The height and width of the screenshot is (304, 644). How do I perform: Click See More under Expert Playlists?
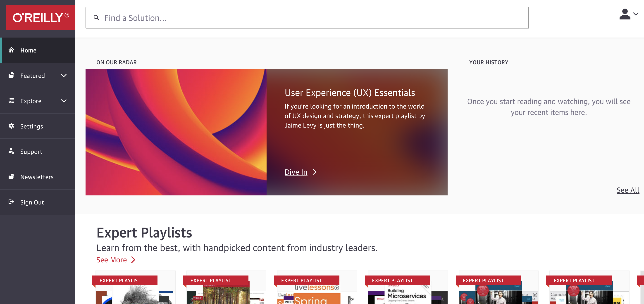(x=112, y=260)
